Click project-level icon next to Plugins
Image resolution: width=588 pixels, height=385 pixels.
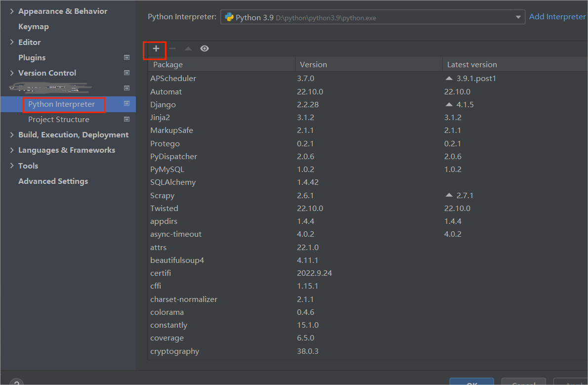pyautogui.click(x=127, y=57)
